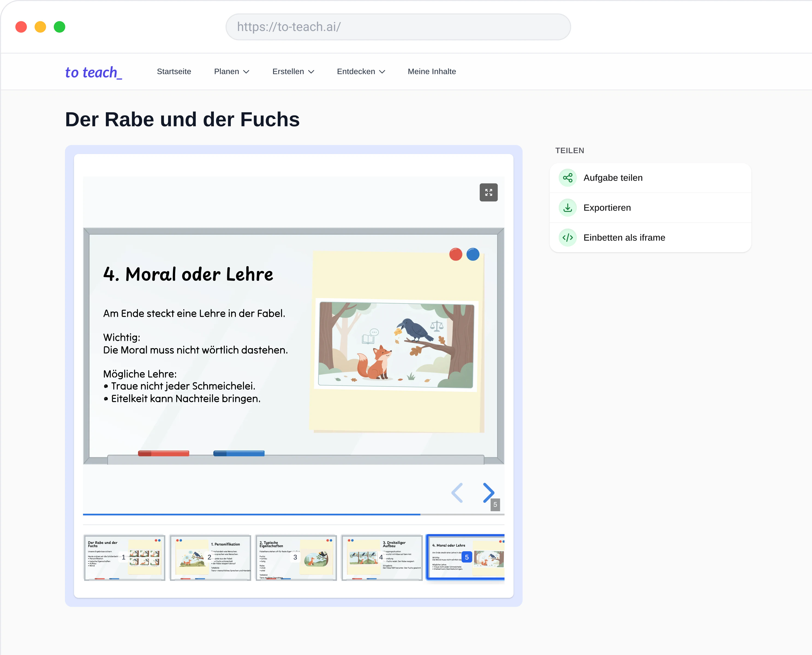Click the slide number 5 indicator
This screenshot has width=812, height=655.
[495, 505]
